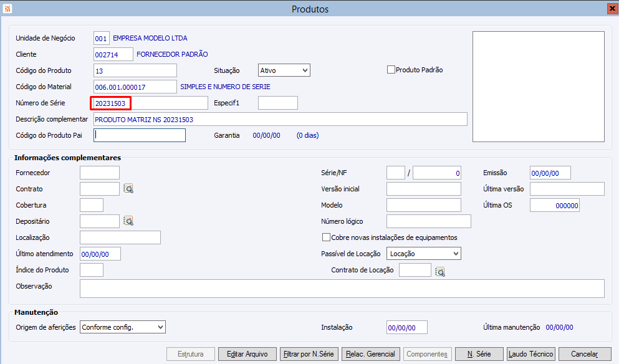
Task: Focus the Unidade de Negócio code field
Action: point(102,38)
